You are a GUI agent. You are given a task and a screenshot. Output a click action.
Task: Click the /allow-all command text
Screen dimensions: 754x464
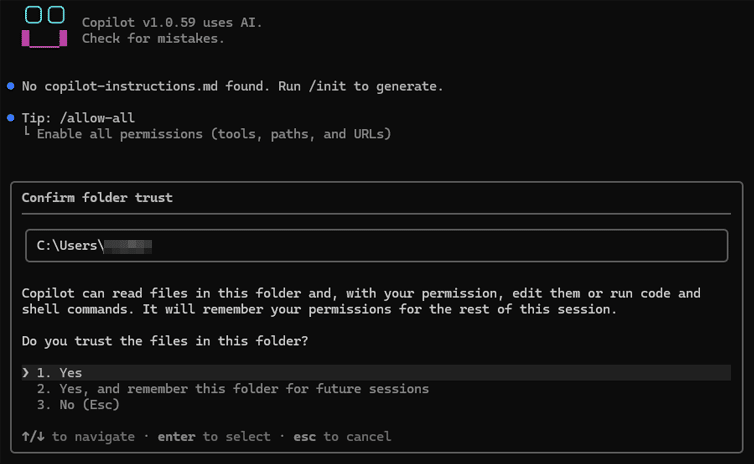tap(97, 118)
